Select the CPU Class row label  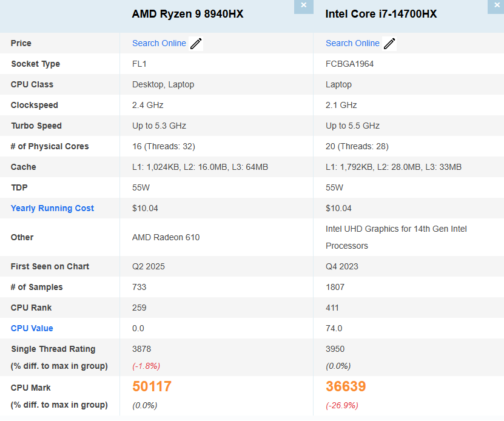[32, 84]
